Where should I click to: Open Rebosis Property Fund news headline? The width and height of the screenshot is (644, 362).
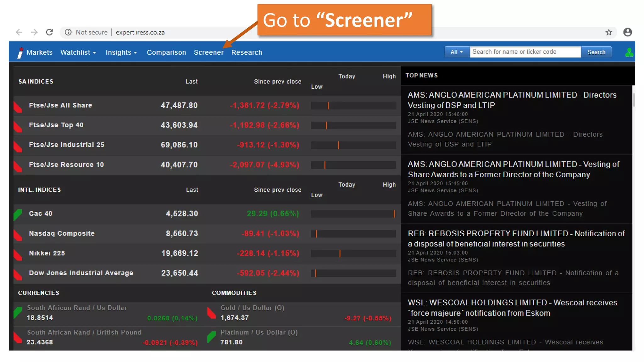(x=516, y=239)
